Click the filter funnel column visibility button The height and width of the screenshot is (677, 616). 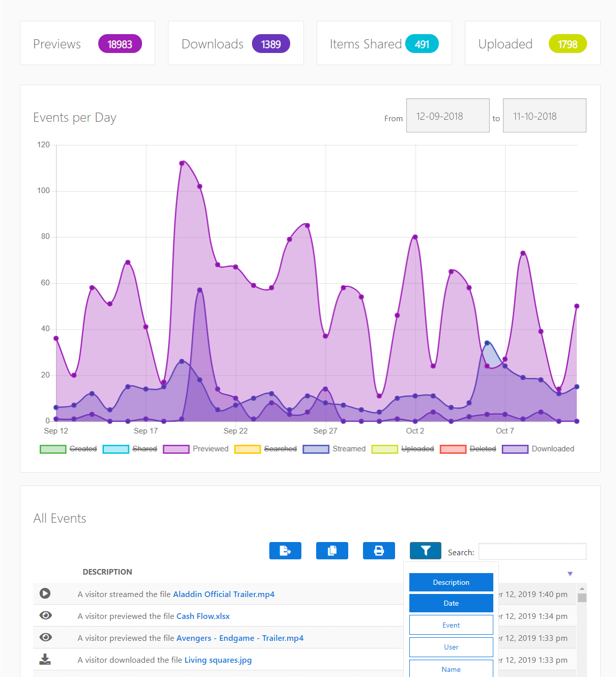coord(426,551)
